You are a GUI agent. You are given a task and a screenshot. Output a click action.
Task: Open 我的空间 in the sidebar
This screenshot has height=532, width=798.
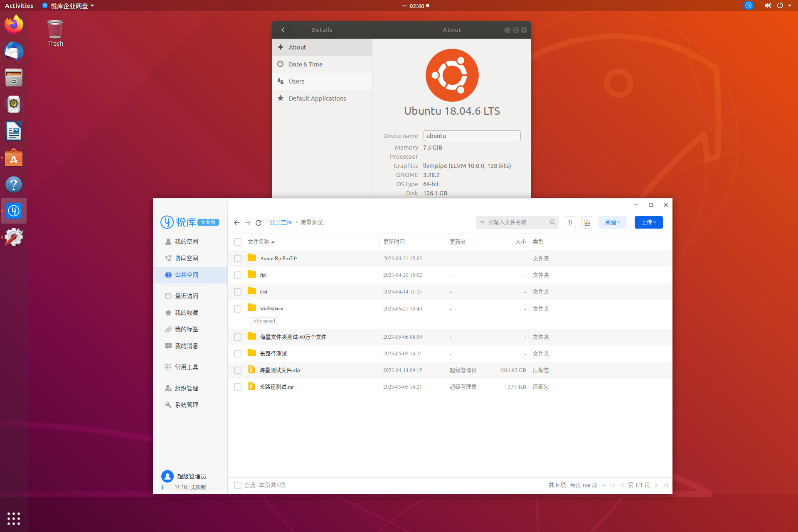click(186, 241)
